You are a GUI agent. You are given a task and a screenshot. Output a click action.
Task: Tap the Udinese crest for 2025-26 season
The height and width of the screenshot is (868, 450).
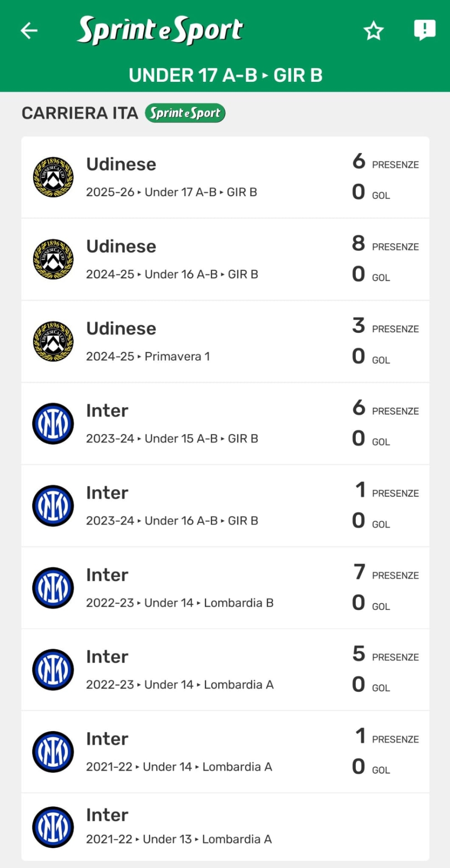(x=53, y=177)
